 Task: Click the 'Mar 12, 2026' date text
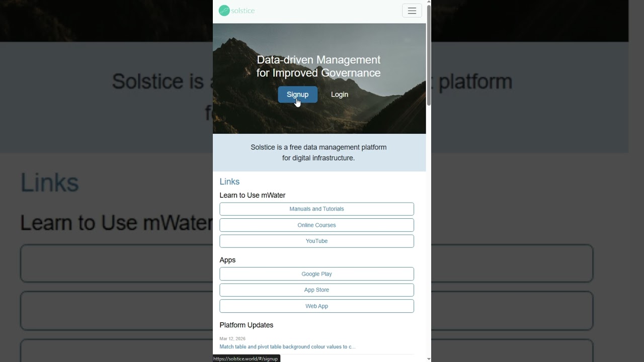pos(232,339)
